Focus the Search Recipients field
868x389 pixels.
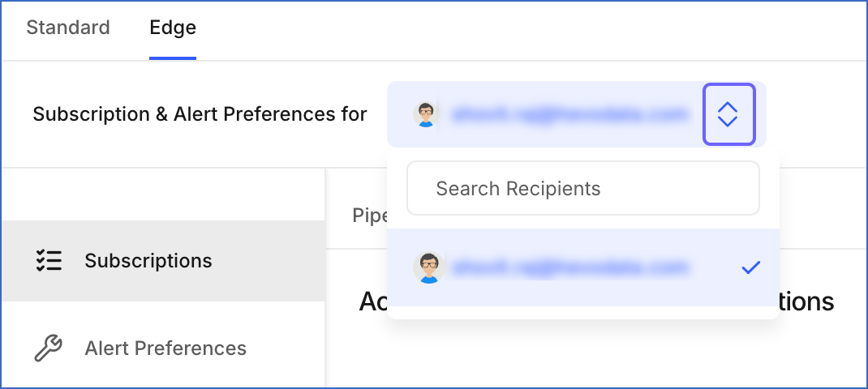click(x=583, y=188)
